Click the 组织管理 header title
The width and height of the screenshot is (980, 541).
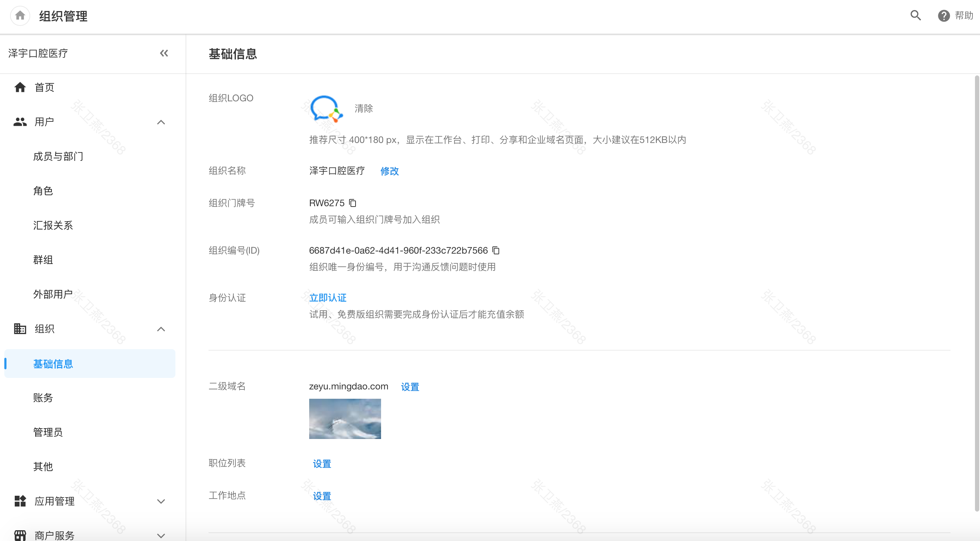coord(63,16)
